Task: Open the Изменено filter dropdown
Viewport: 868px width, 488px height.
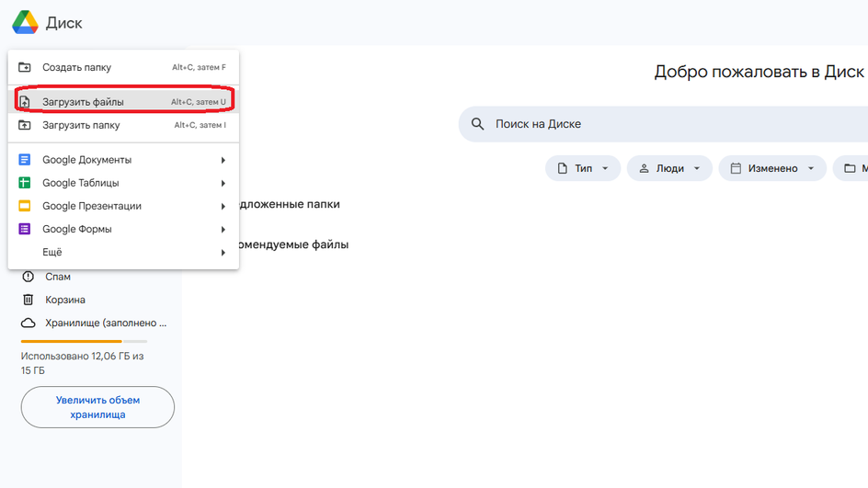Action: point(772,168)
